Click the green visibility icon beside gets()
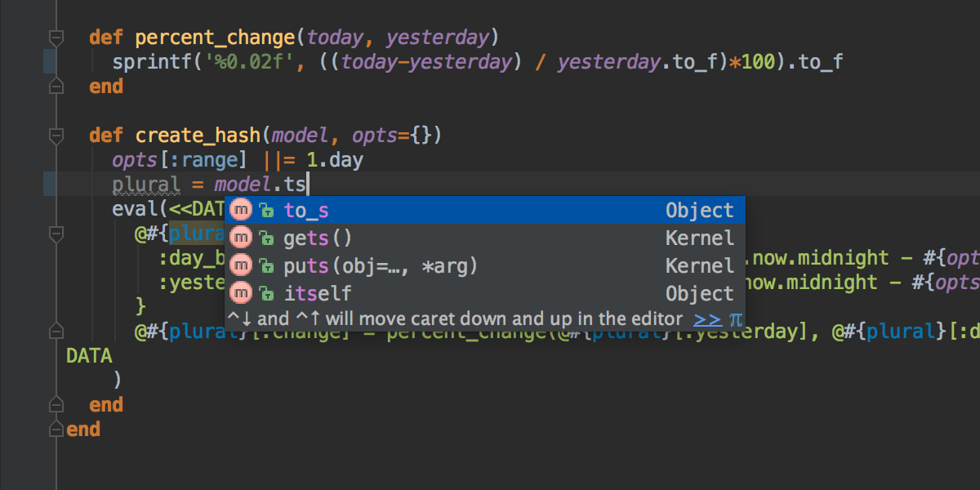The image size is (980, 490). (x=266, y=238)
